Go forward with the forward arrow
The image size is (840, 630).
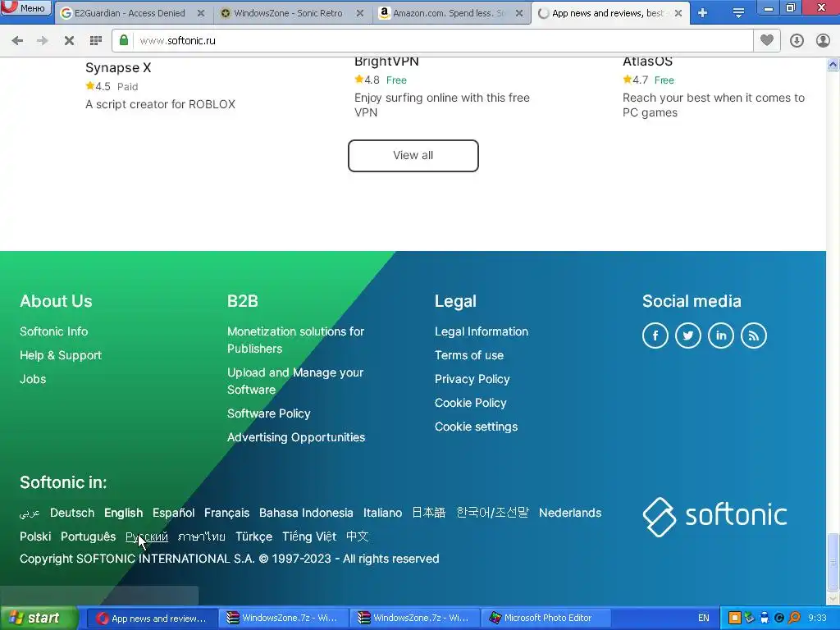[43, 41]
